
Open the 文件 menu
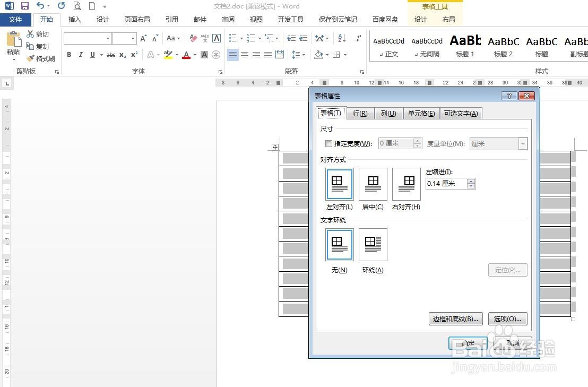point(15,20)
